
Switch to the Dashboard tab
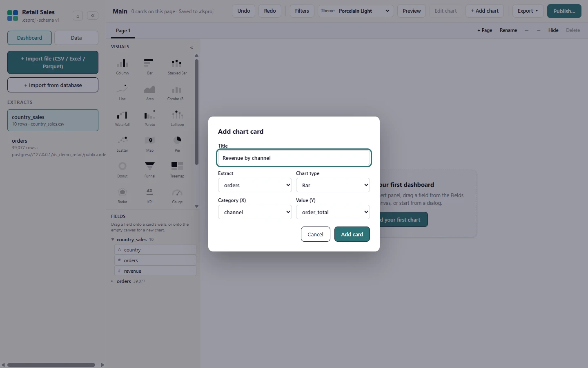click(29, 38)
